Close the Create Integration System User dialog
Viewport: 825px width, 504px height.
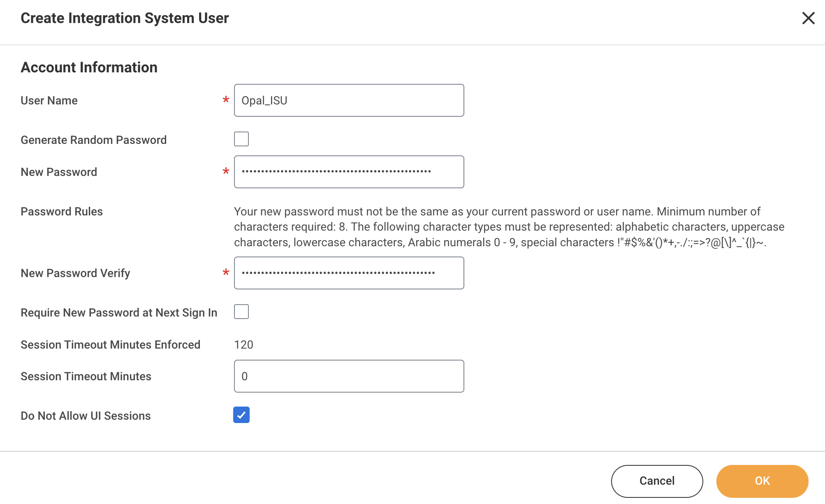[x=808, y=18]
